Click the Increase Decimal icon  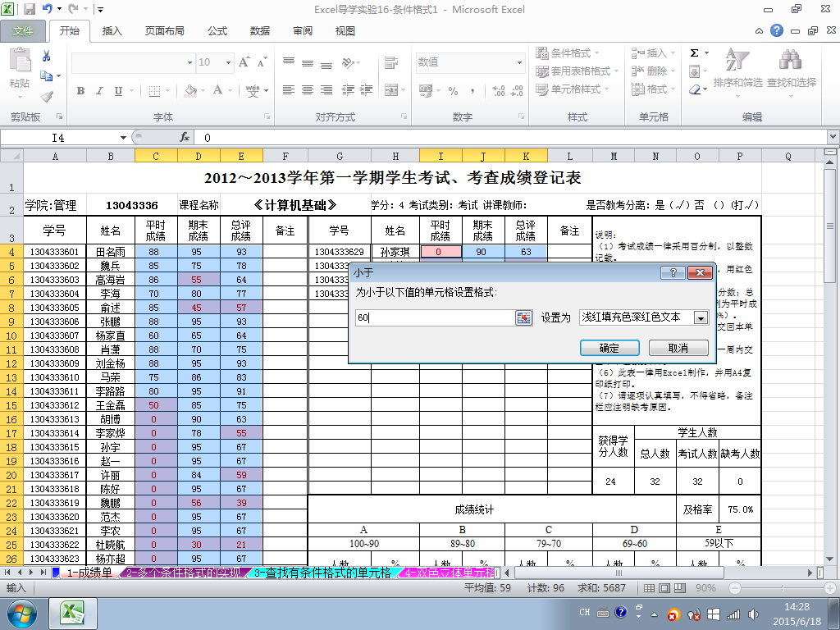[x=498, y=90]
